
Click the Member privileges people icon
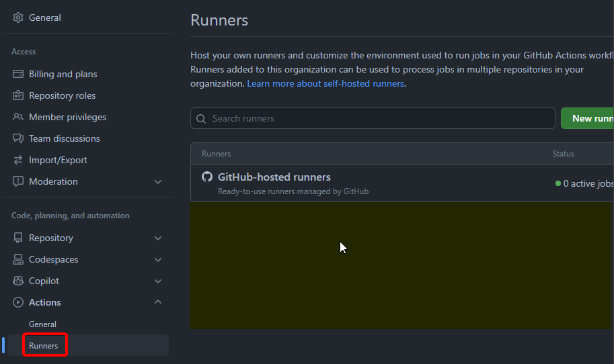click(x=18, y=117)
